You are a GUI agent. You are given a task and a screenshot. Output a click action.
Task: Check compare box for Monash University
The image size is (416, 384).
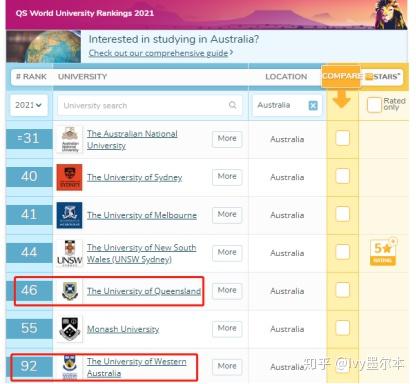pos(343,328)
